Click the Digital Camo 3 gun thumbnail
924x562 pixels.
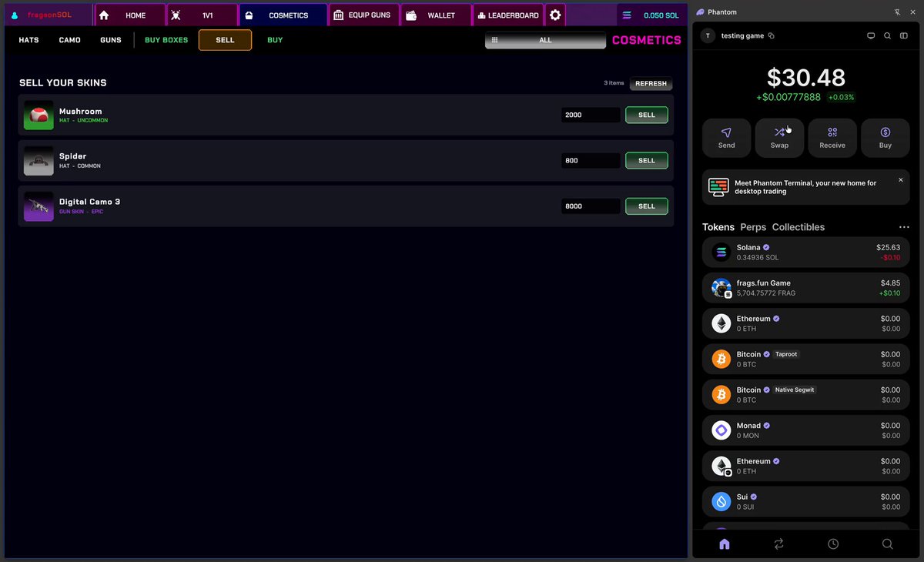(x=38, y=206)
